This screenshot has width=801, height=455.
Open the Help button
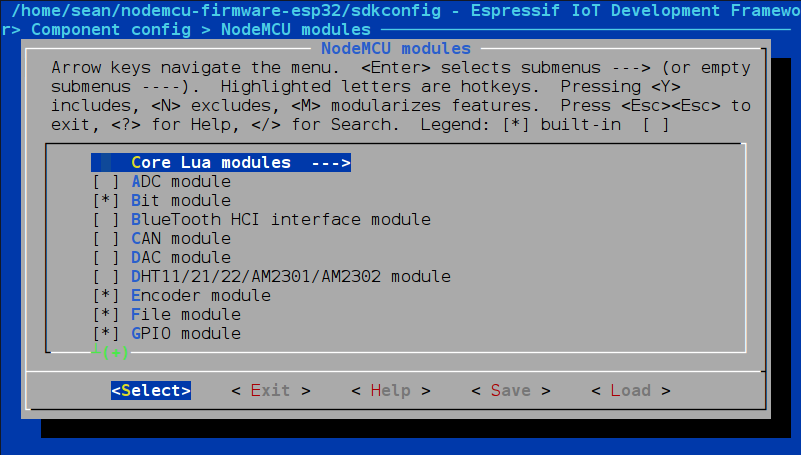[x=391, y=391]
